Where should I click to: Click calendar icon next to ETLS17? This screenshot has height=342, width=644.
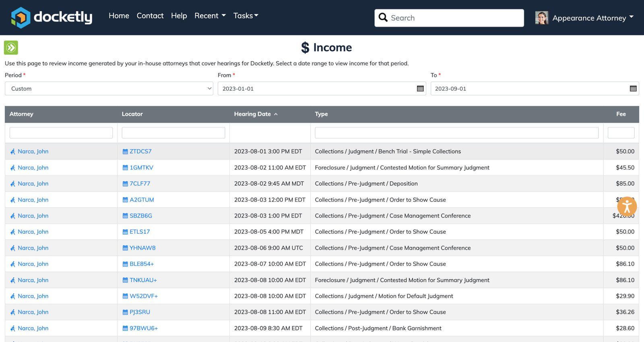(125, 232)
